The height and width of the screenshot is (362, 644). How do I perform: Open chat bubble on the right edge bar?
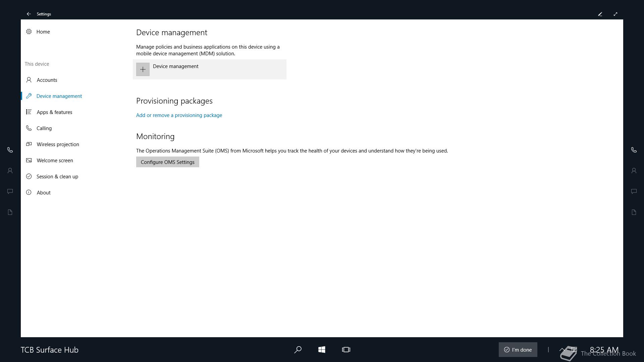click(634, 191)
